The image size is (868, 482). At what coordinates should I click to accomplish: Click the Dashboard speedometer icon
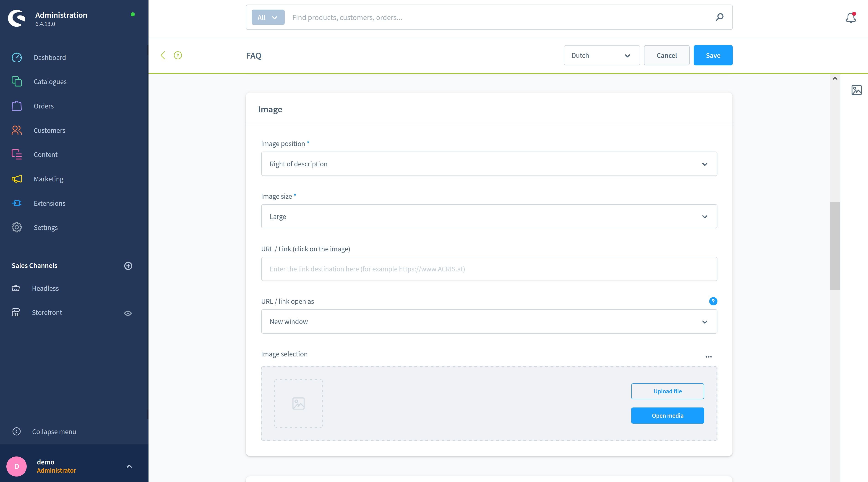pyautogui.click(x=16, y=58)
